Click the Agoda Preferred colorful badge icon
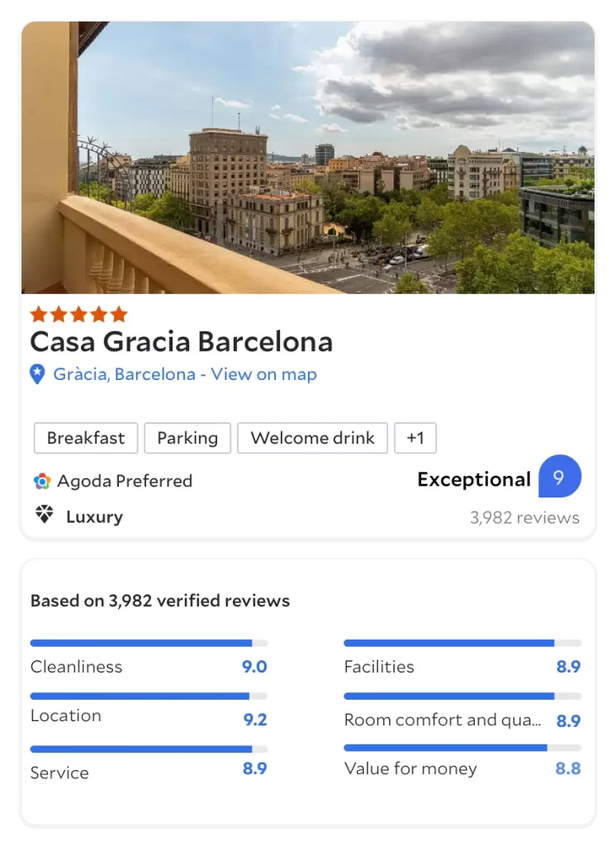Viewport: 616px width, 846px height. click(x=42, y=481)
